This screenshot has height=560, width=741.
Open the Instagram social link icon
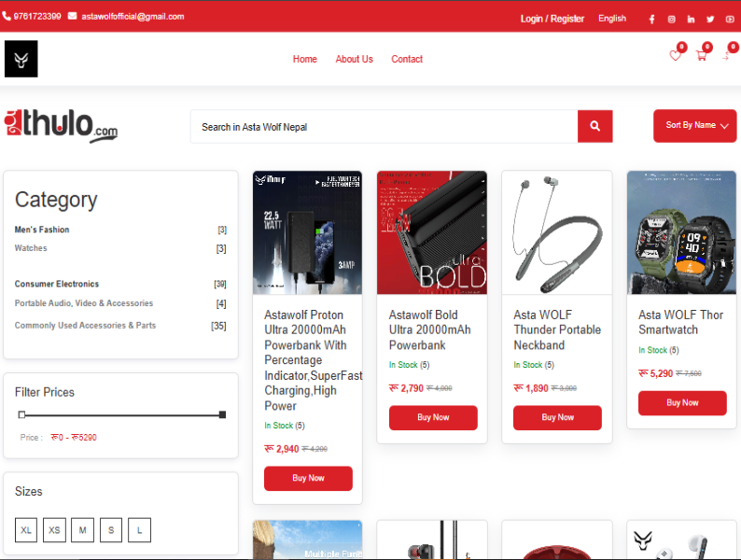pos(671,19)
